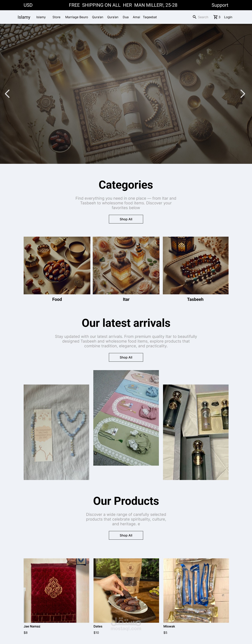Image resolution: width=252 pixels, height=644 pixels.
Task: Open the Miswak product image
Action: [x=196, y=590]
